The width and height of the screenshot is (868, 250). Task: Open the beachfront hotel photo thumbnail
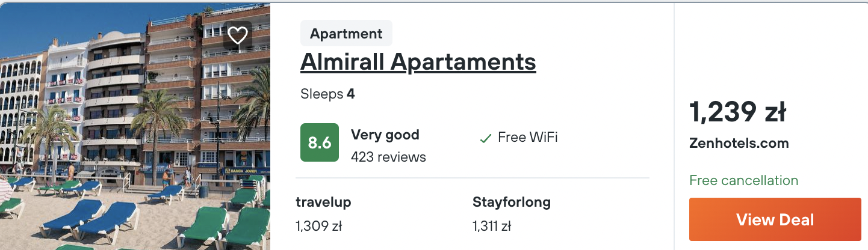point(135,126)
